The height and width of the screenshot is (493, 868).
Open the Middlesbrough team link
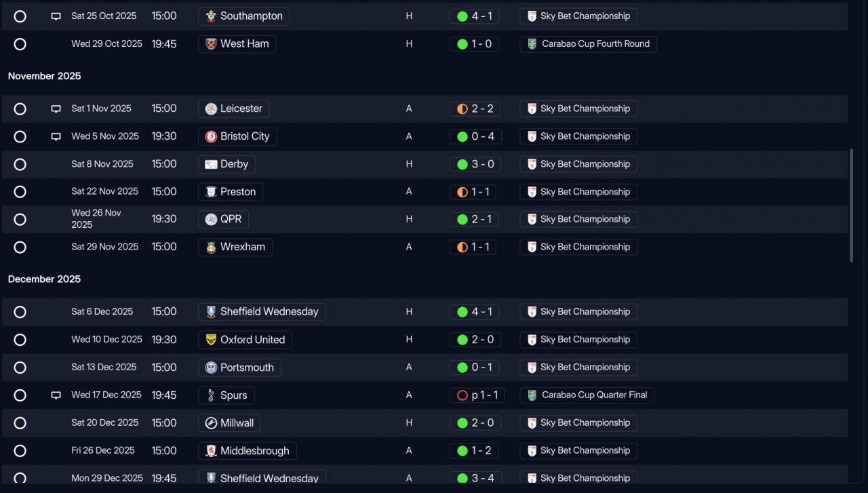tap(247, 451)
